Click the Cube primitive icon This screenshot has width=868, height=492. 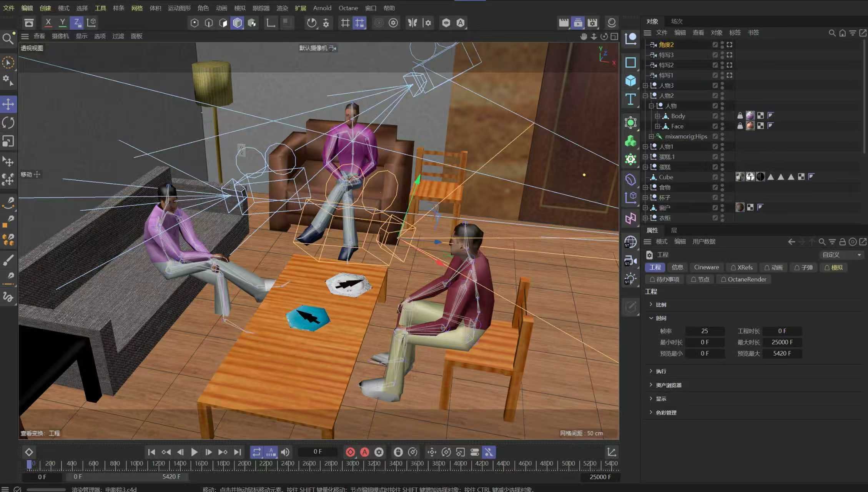[630, 80]
